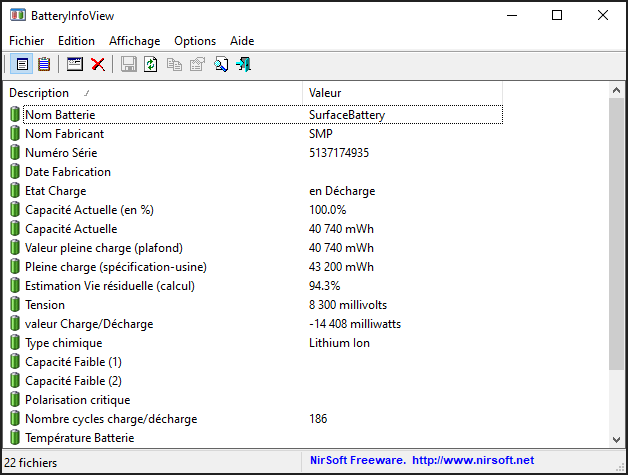Click the Exit door toolbar icon
Image resolution: width=628 pixels, height=475 pixels.
click(x=243, y=65)
